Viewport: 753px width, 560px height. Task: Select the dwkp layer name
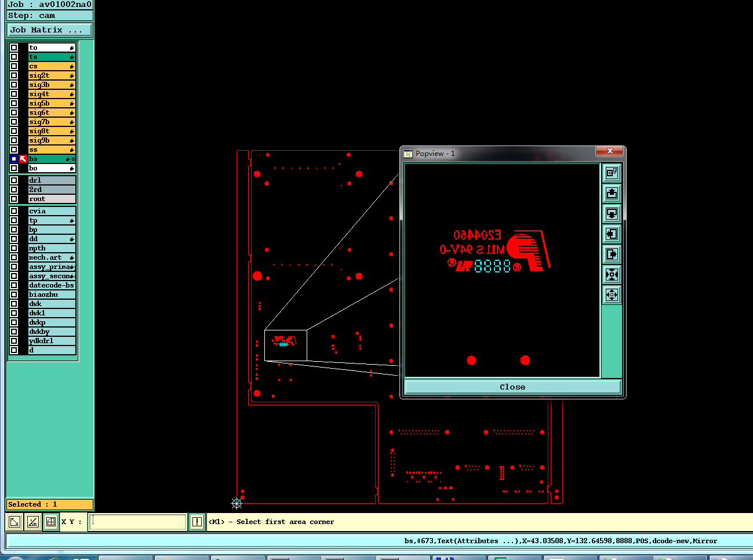pyautogui.click(x=52, y=322)
